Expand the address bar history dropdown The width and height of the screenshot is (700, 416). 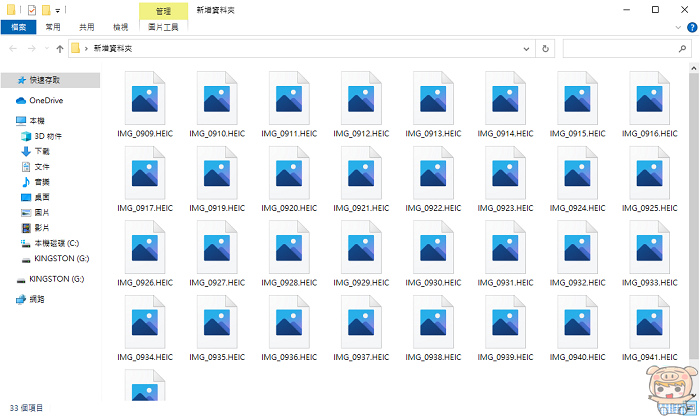click(526, 48)
